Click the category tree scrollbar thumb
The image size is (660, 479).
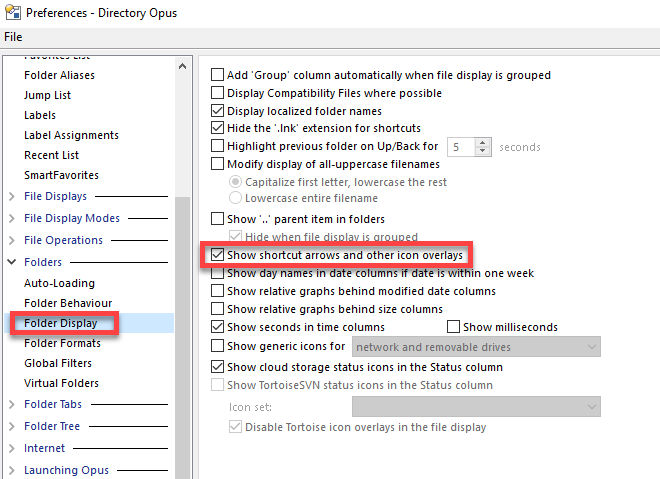tap(182, 337)
